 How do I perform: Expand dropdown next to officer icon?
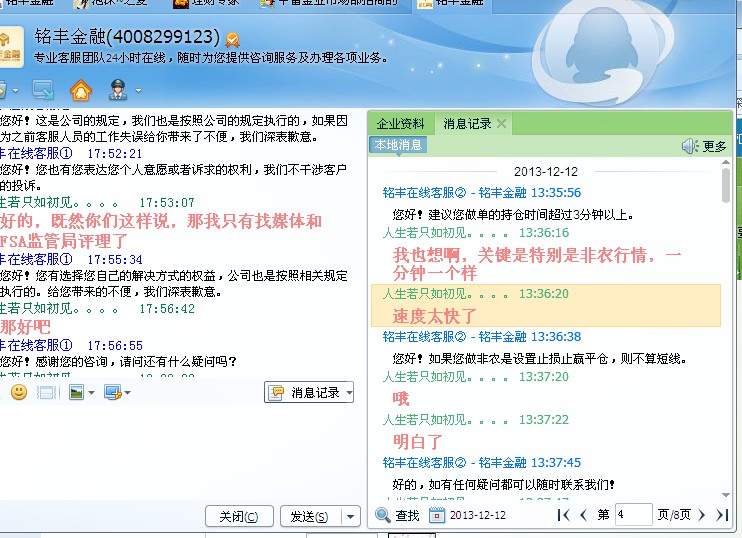point(138,90)
